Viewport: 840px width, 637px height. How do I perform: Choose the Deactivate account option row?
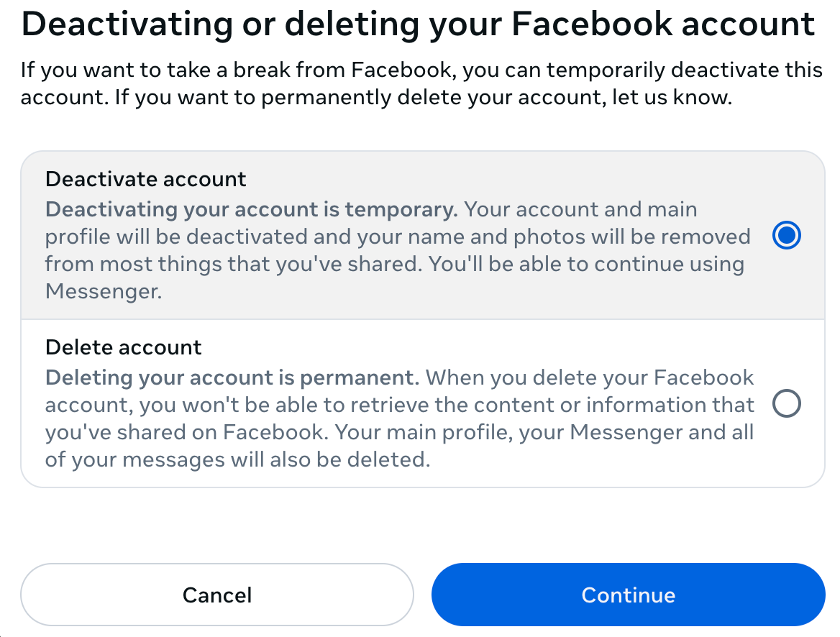point(403,235)
